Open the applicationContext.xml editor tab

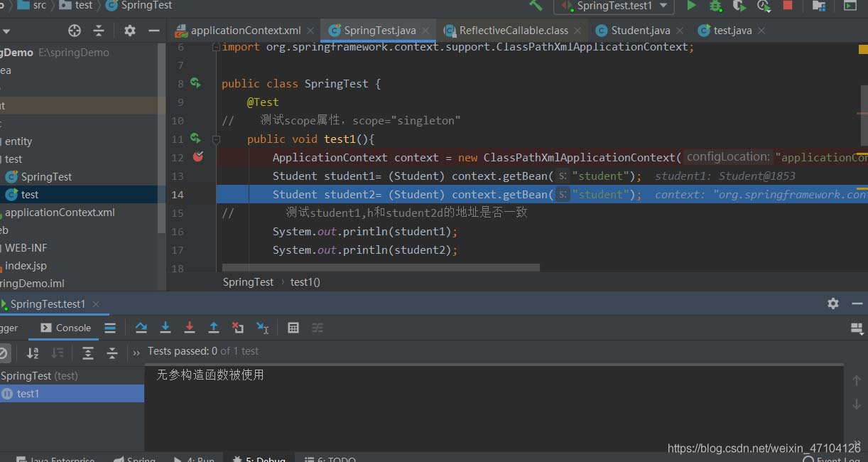(x=245, y=31)
